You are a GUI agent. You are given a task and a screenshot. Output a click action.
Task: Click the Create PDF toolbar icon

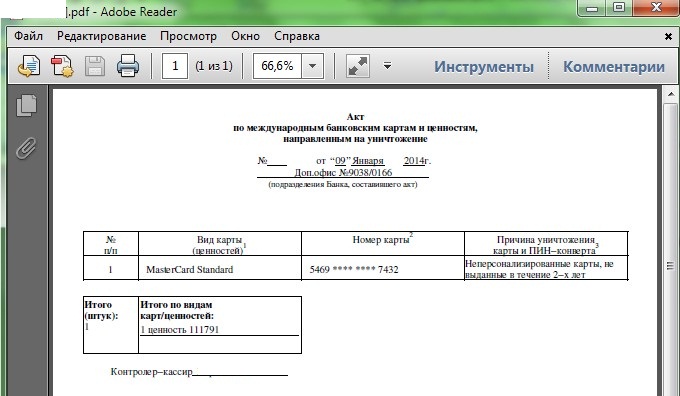[62, 66]
